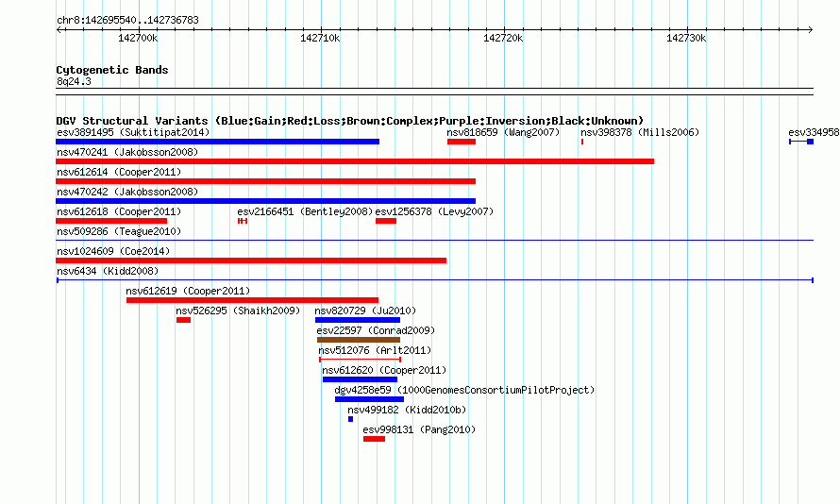
Task: Select the blue nsv470242 gain bar
Action: [x=266, y=201]
